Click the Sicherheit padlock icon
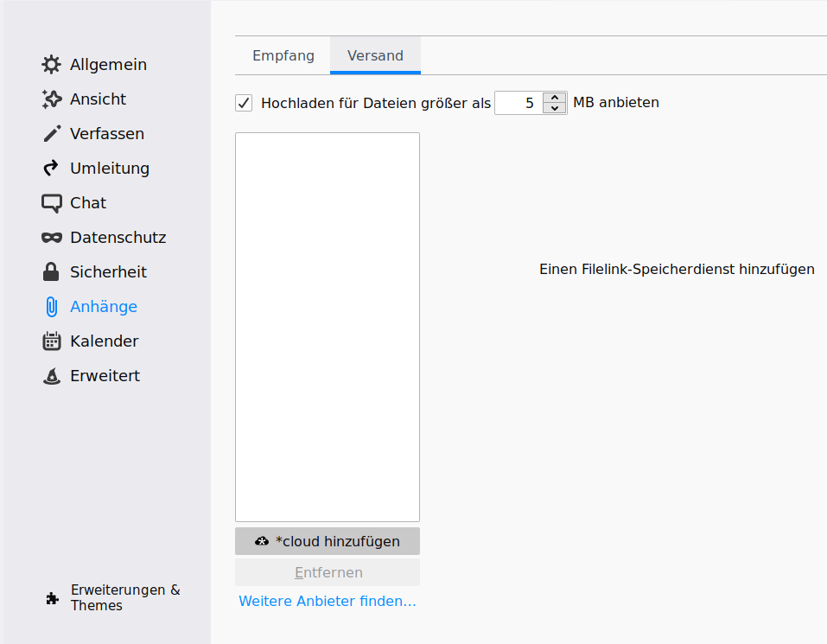The image size is (827, 644). pyautogui.click(x=51, y=271)
